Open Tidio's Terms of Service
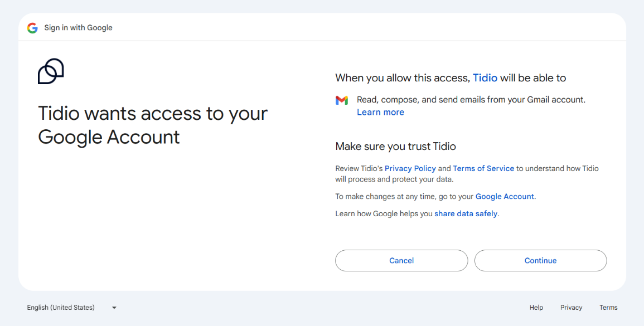Screen dimensions: 644x326 483,168
